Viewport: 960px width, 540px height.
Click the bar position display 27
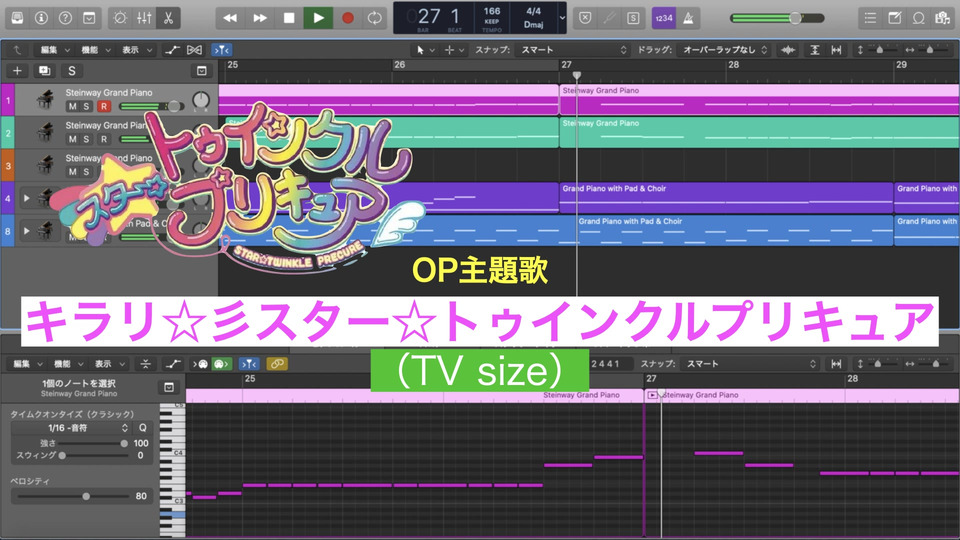(x=428, y=17)
